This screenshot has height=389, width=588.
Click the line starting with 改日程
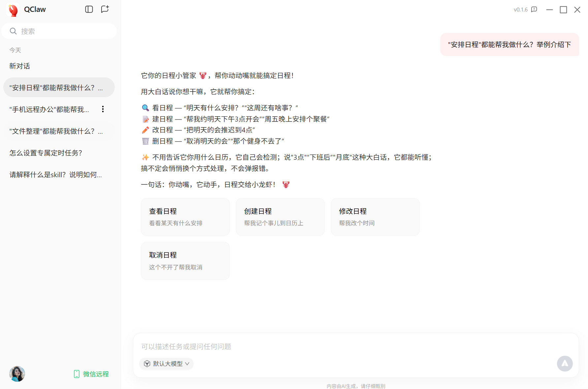tap(199, 130)
